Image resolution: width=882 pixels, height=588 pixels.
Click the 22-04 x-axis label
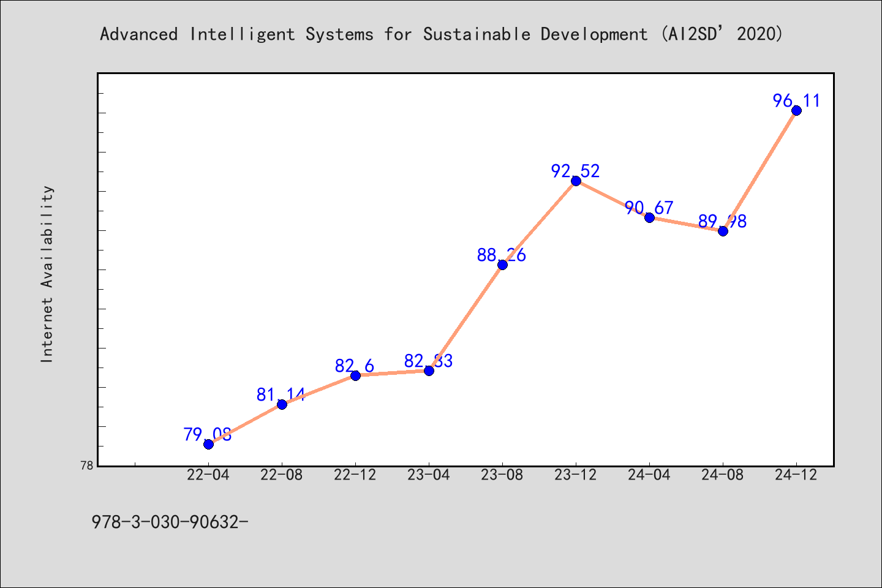tap(208, 475)
